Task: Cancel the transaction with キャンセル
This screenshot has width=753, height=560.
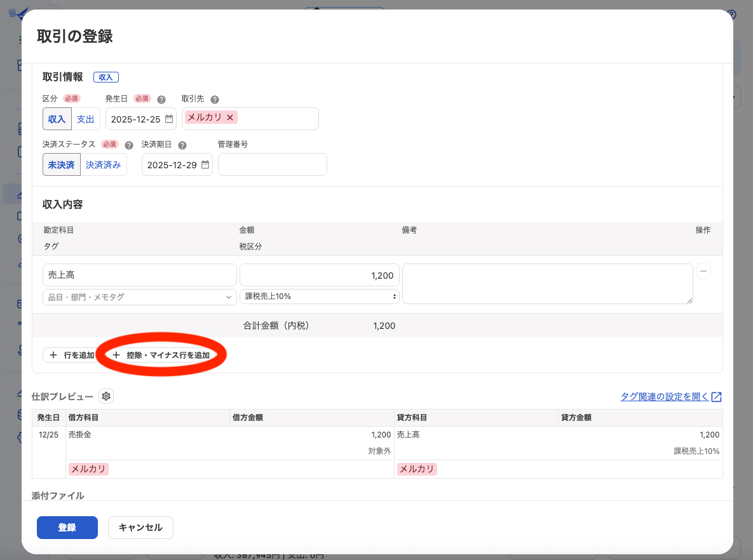Action: (x=140, y=528)
